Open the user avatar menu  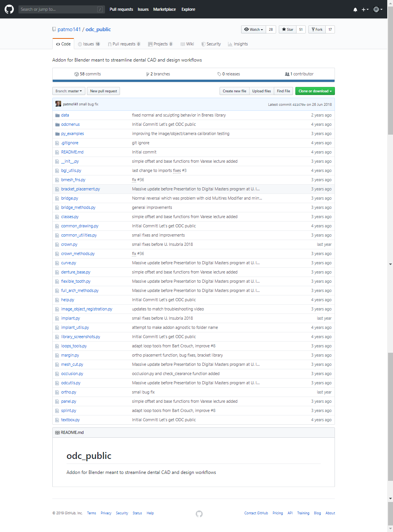click(x=378, y=10)
